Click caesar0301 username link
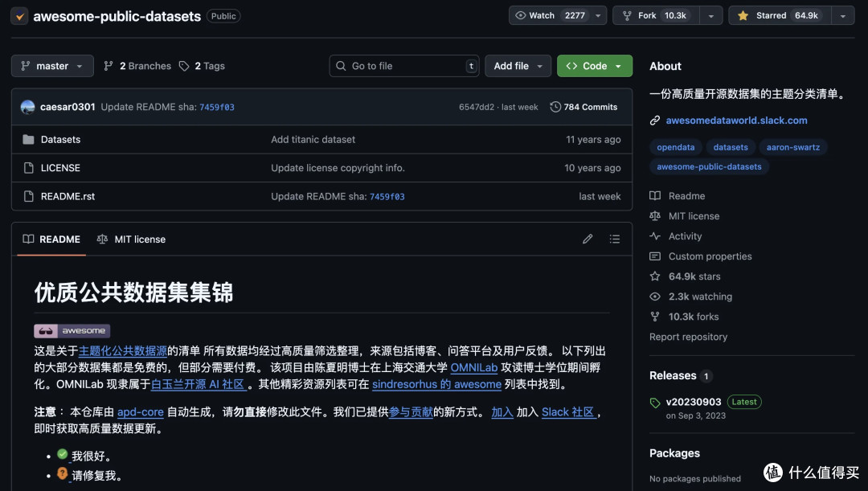 tap(68, 107)
